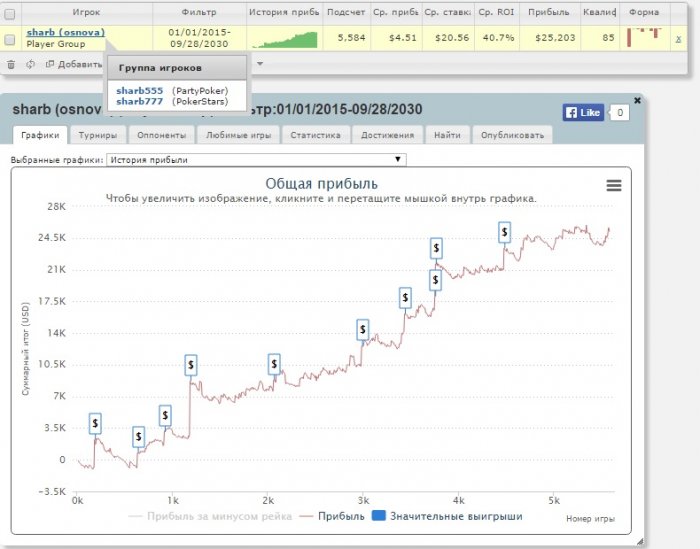Open sharb777 PokerStars player link
Screen dimensions: 700x549
[140, 101]
